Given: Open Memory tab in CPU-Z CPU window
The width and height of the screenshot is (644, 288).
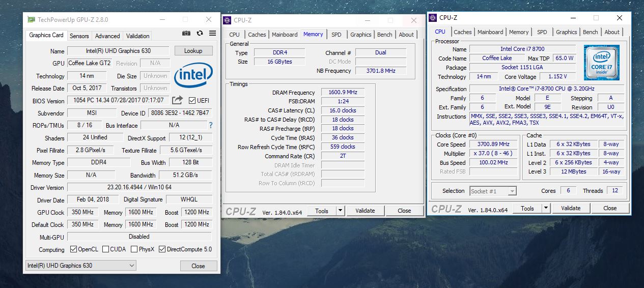Looking at the screenshot, I should [519, 32].
